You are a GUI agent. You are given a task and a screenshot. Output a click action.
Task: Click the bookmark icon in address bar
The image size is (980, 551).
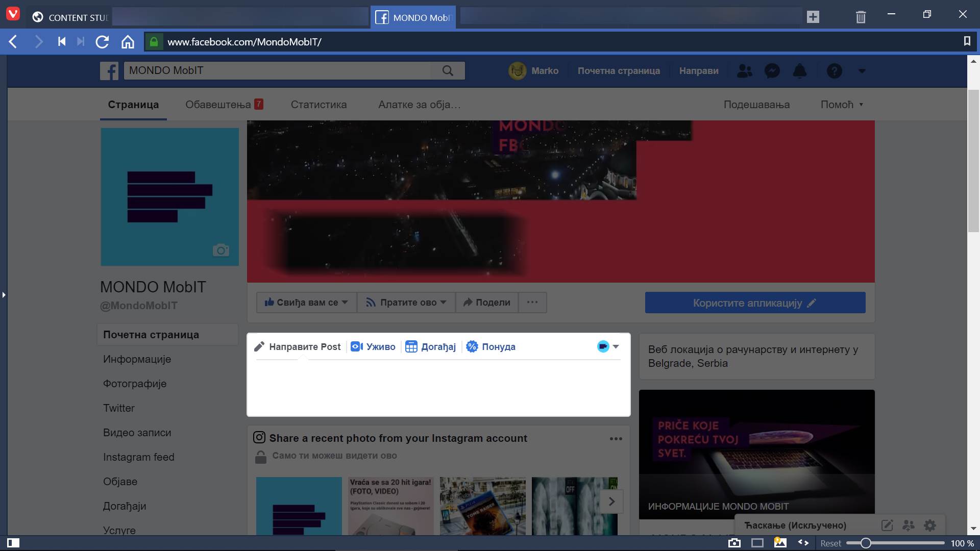[x=967, y=41]
